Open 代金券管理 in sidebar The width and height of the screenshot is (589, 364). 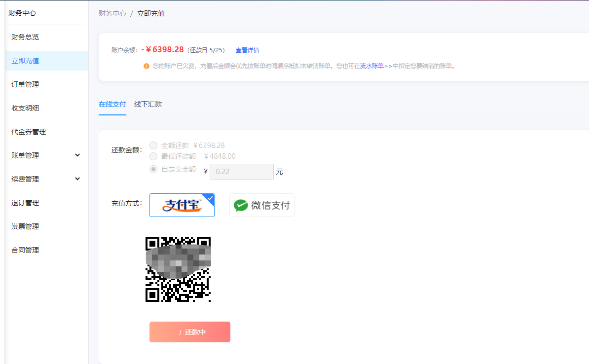[29, 132]
